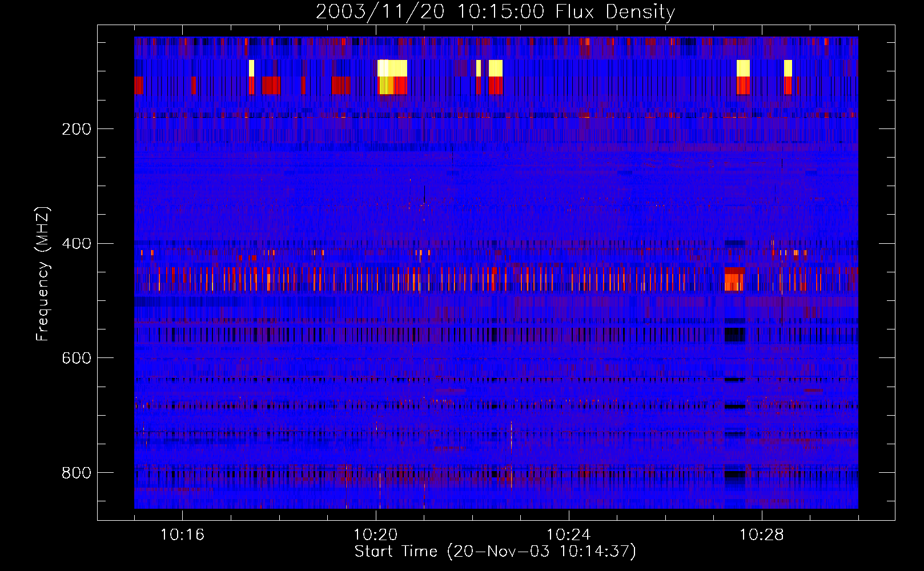Select the 600 frequency tick label
The width and height of the screenshot is (924, 571).
[x=77, y=358]
